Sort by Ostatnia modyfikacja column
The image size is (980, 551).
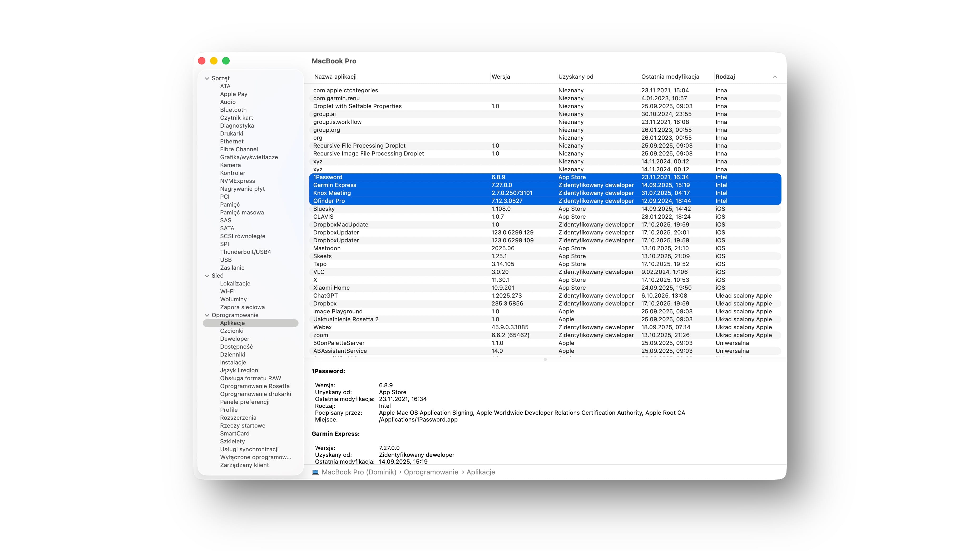(670, 77)
